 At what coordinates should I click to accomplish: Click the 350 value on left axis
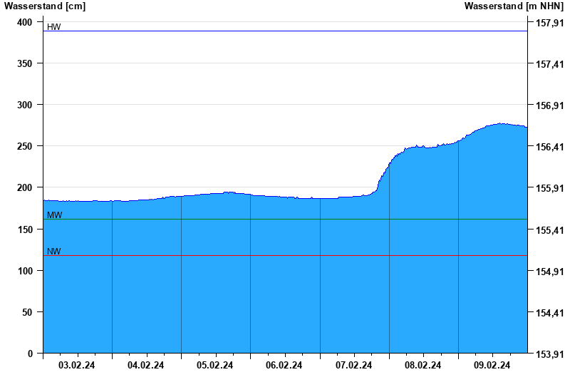coord(25,63)
